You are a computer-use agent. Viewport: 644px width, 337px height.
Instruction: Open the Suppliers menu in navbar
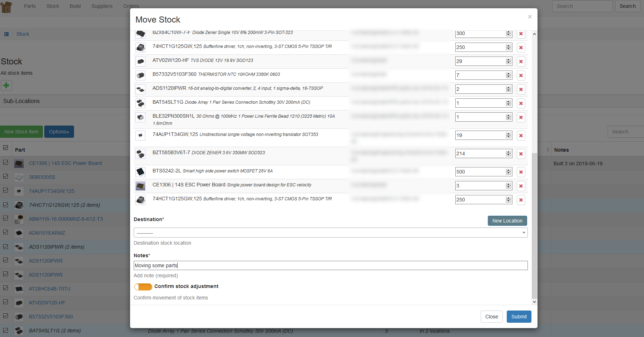click(102, 6)
